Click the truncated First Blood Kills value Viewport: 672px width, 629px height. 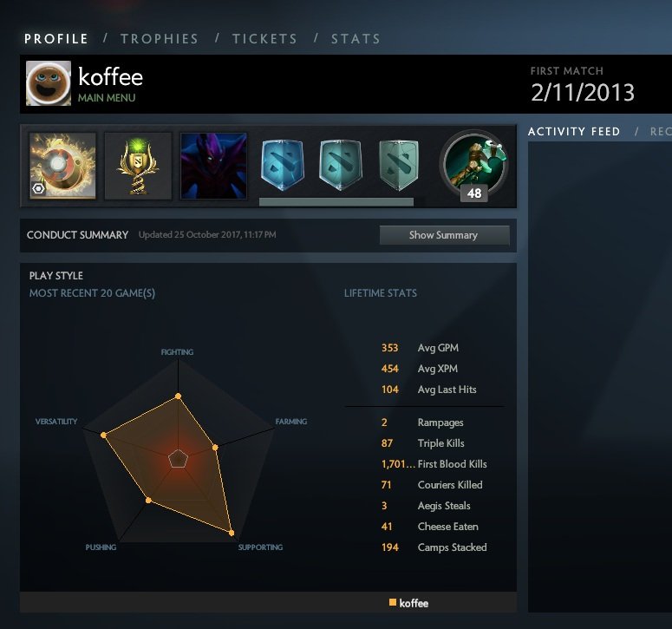(398, 464)
